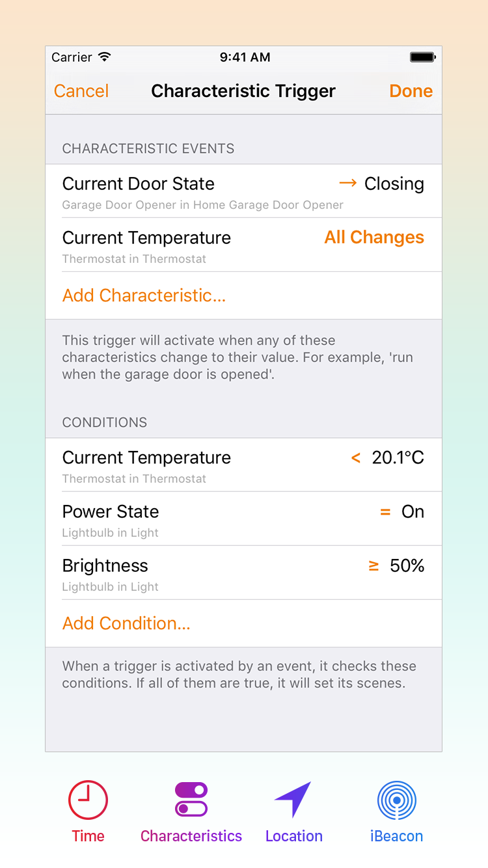488x868 pixels.
Task: Tap Add Condition... link
Action: tap(126, 623)
